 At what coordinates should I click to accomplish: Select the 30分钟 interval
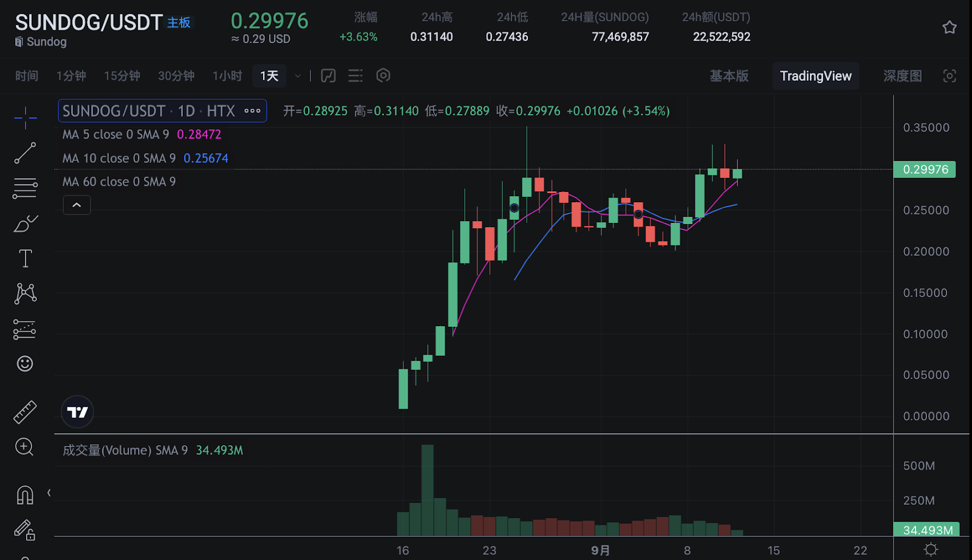(176, 76)
